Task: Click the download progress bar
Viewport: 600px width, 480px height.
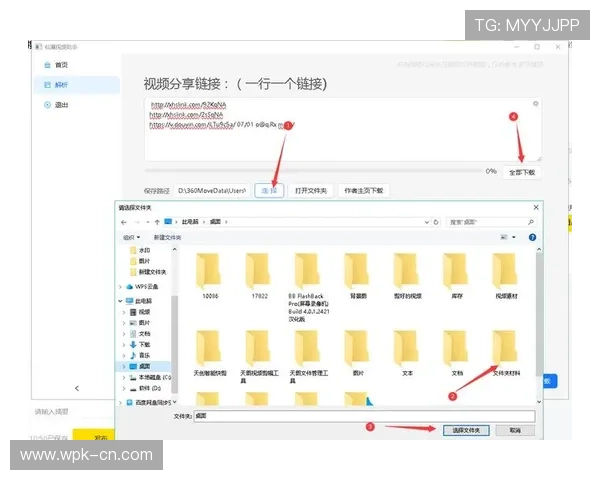Action: tap(314, 171)
